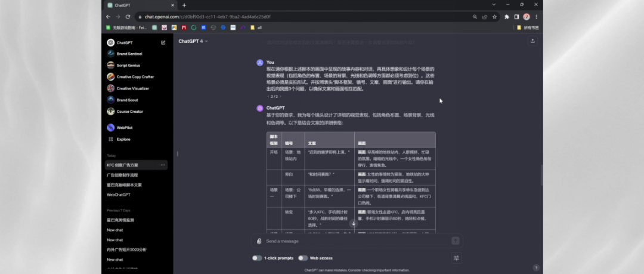
Task: Click the page vertical scrollbar thumb
Action: [x=541, y=176]
